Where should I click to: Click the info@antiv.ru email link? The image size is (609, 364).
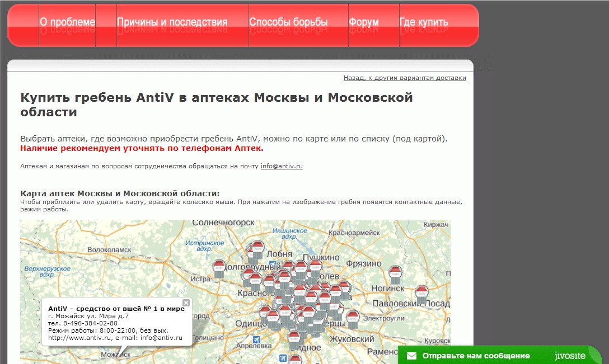[x=282, y=166]
